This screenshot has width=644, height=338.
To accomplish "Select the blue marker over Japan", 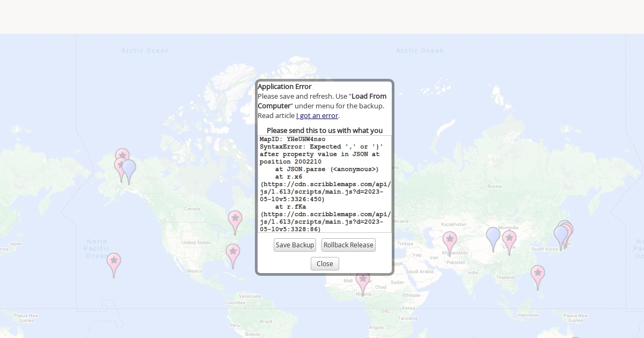I will coord(560,235).
